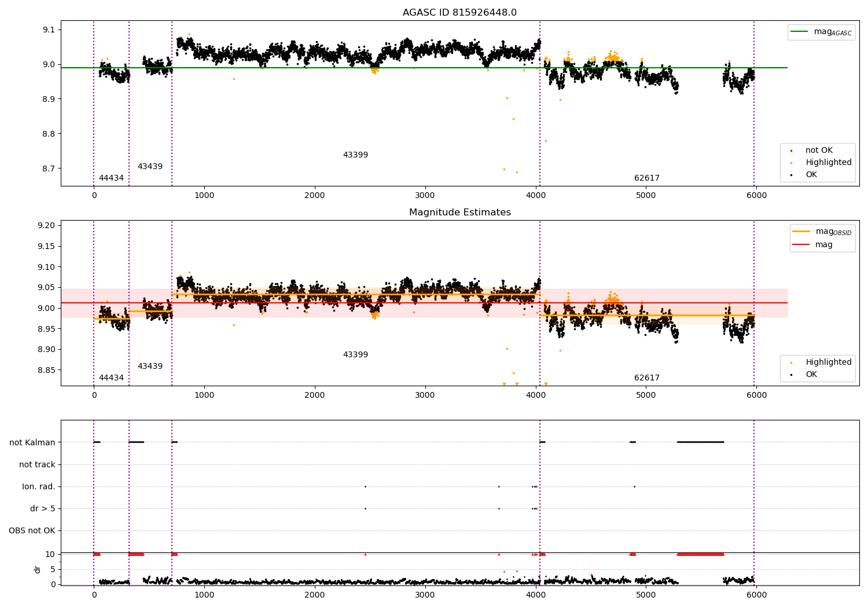The height and width of the screenshot is (608, 868).
Task: Click OBSID label 62617 in the AGASC plot
Action: click(647, 178)
